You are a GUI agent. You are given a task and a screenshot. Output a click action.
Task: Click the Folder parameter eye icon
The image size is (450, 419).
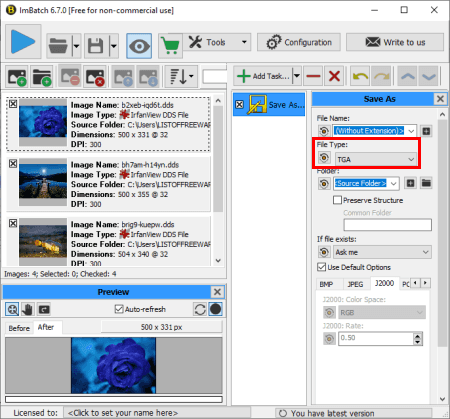(324, 183)
